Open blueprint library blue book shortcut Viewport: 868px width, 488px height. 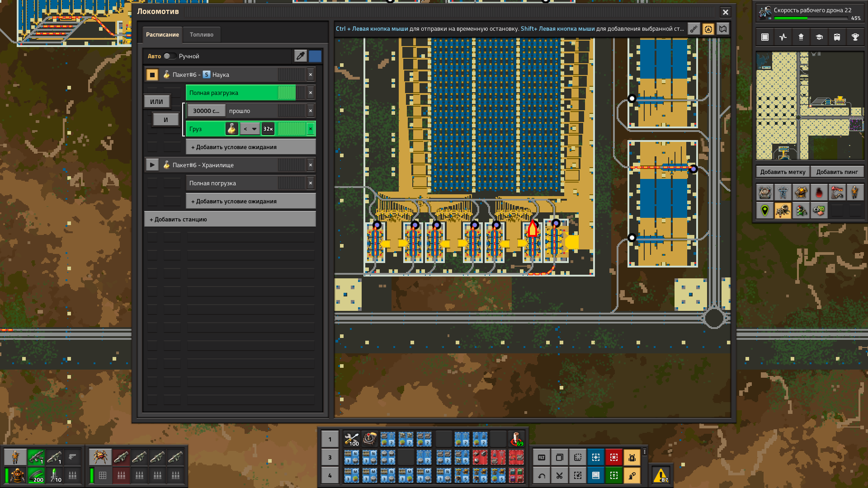596,475
